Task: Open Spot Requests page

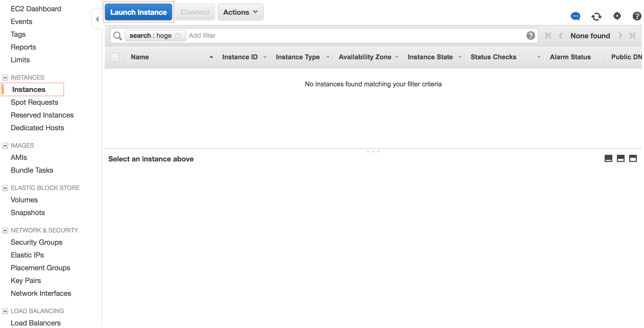Action: pyautogui.click(x=34, y=103)
